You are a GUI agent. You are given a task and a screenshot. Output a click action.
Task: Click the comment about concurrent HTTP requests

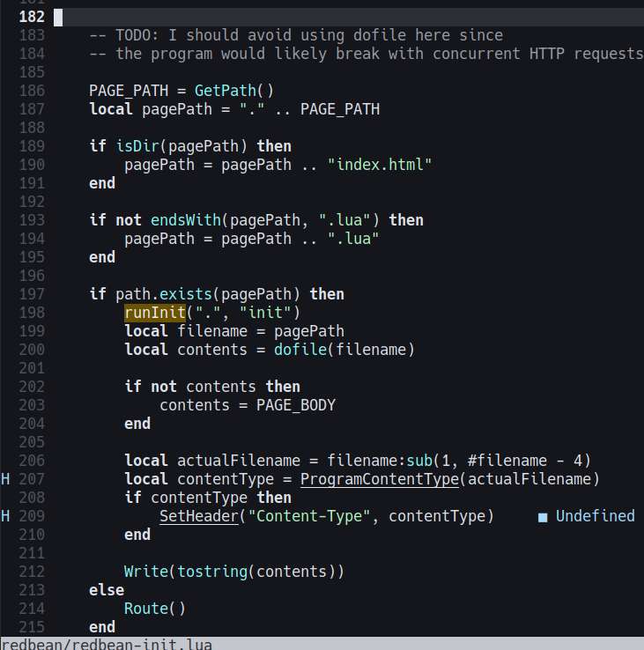pyautogui.click(x=366, y=54)
